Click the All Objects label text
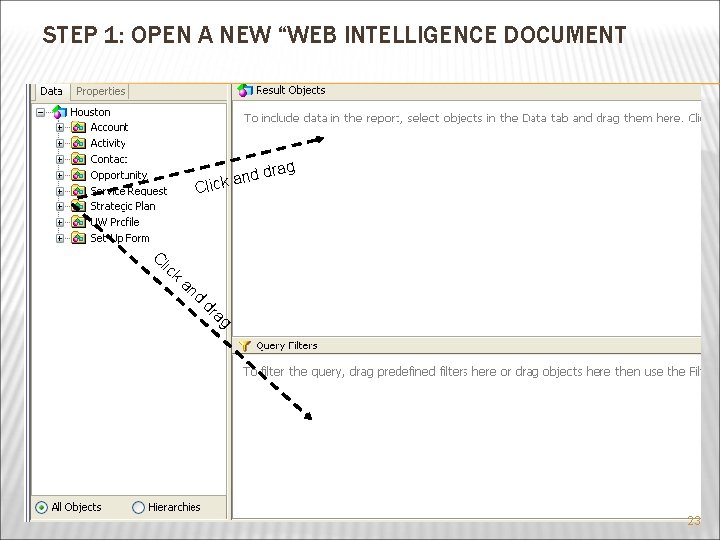720x540 pixels. click(x=76, y=507)
